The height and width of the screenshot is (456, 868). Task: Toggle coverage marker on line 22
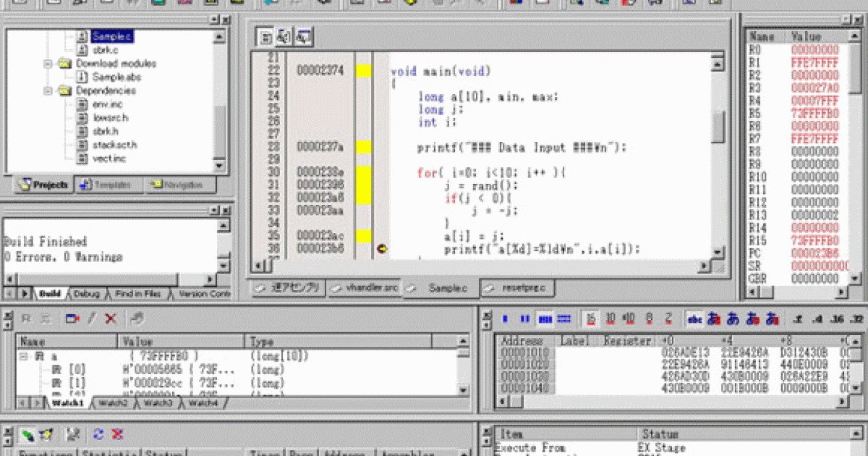(363, 71)
